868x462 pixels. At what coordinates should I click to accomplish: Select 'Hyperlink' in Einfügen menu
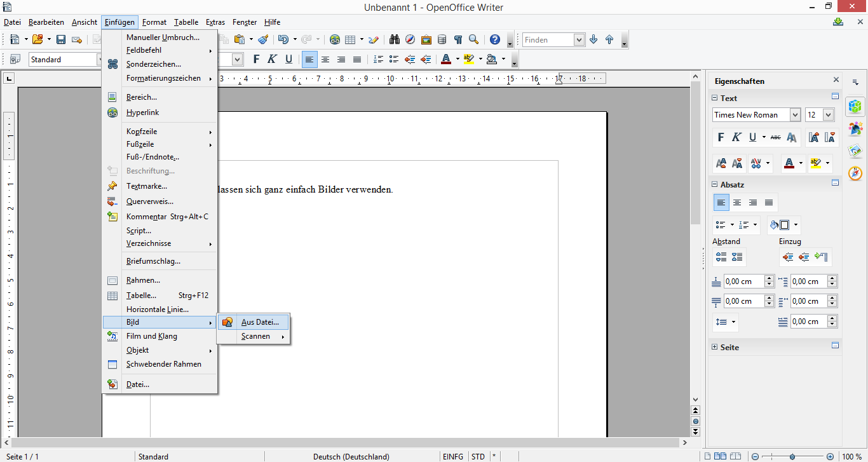pos(142,112)
